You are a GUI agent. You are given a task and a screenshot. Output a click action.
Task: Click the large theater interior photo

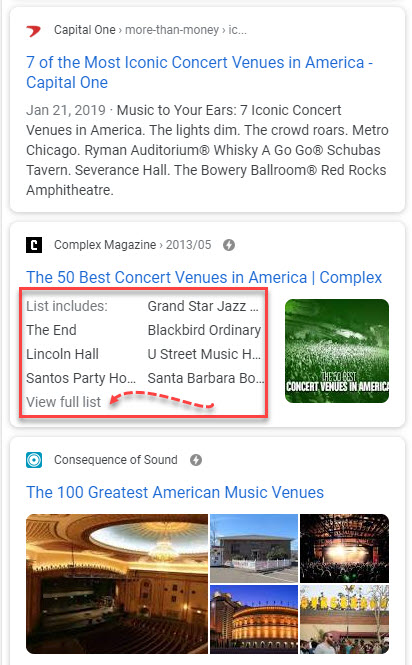pos(117,584)
